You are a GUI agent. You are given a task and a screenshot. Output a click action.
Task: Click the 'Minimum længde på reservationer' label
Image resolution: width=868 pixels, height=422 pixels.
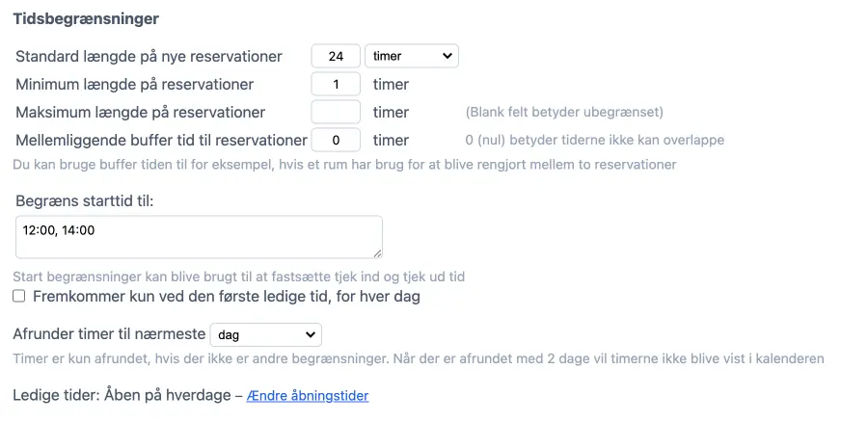[135, 84]
